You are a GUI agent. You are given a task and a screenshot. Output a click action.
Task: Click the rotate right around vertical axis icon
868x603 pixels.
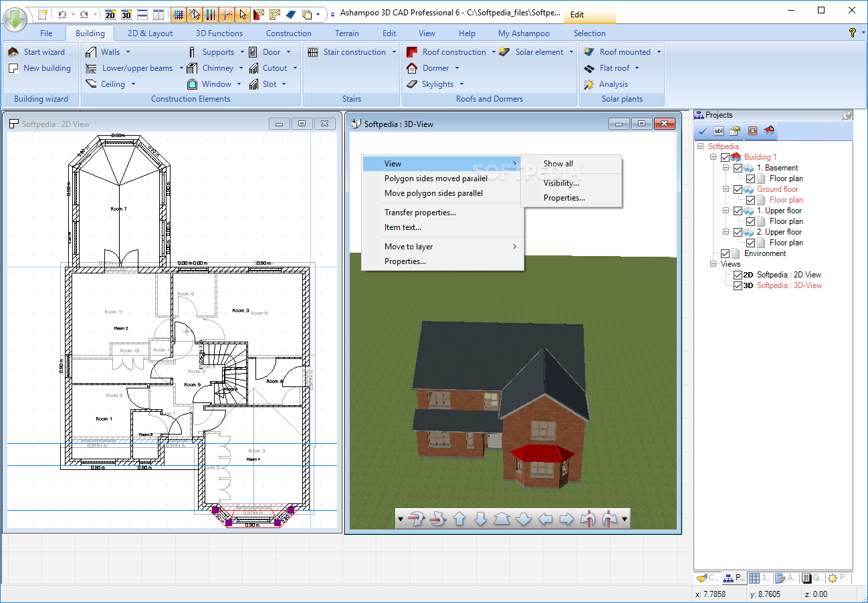(x=609, y=519)
